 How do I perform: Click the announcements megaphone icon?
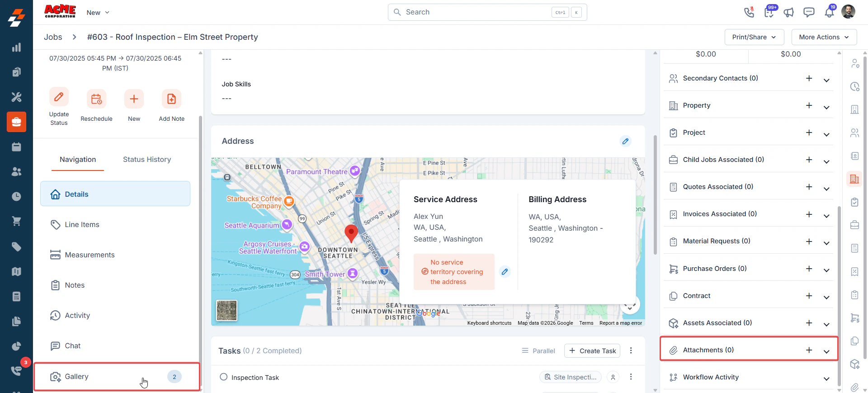point(789,12)
